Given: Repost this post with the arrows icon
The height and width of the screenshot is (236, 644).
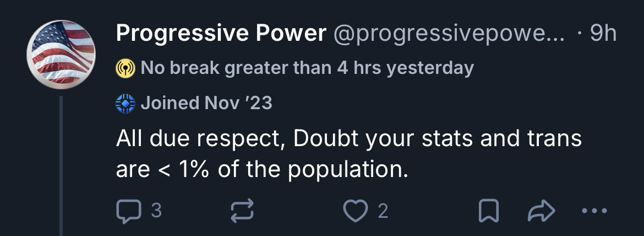Looking at the screenshot, I should (242, 211).
